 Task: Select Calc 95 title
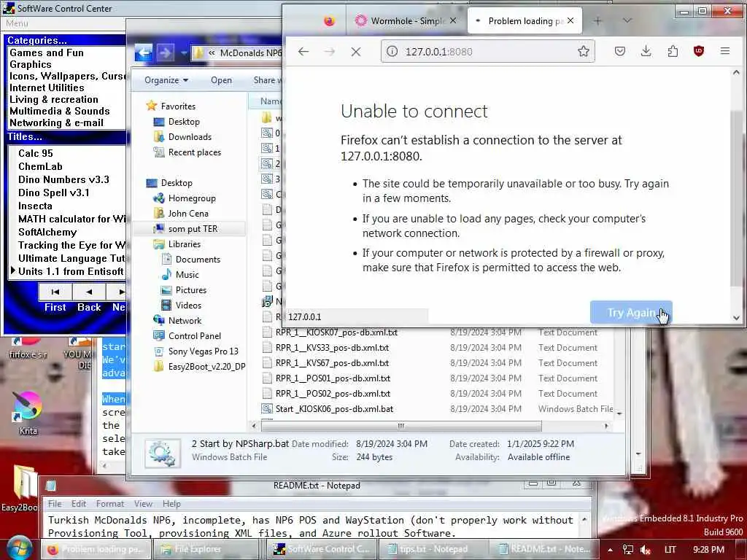35,153
